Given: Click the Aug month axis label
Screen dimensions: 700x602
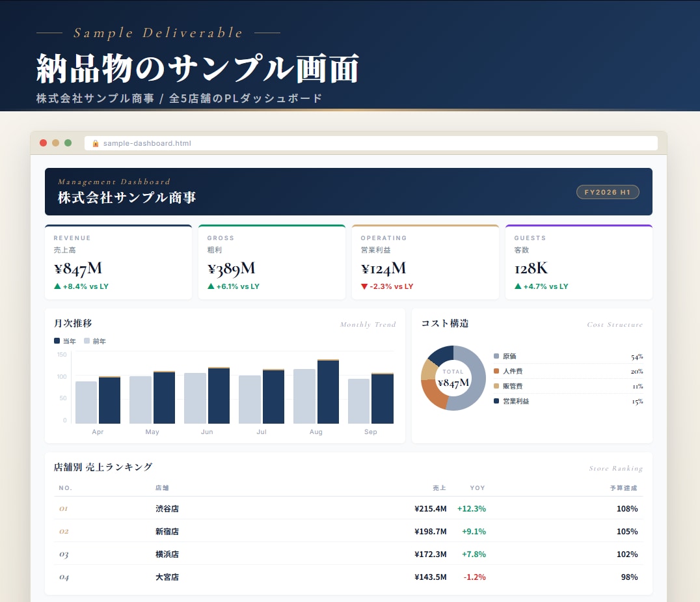Looking at the screenshot, I should pos(316,432).
